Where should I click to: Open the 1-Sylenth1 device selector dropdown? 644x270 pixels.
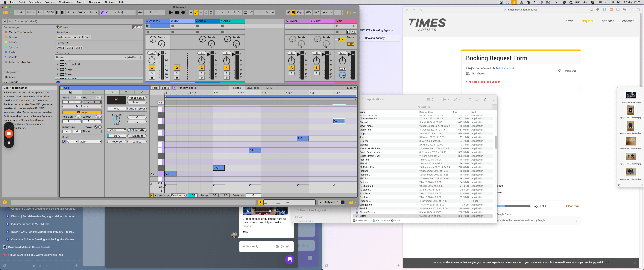[x=332, y=202]
